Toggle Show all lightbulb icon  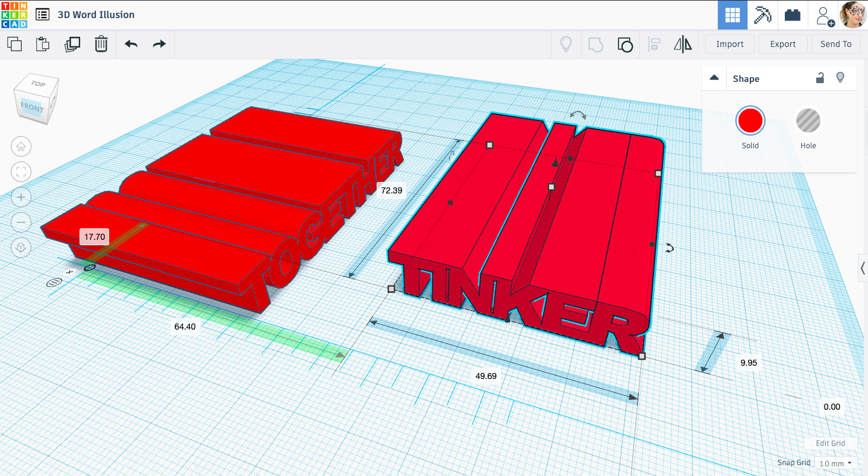(566, 44)
